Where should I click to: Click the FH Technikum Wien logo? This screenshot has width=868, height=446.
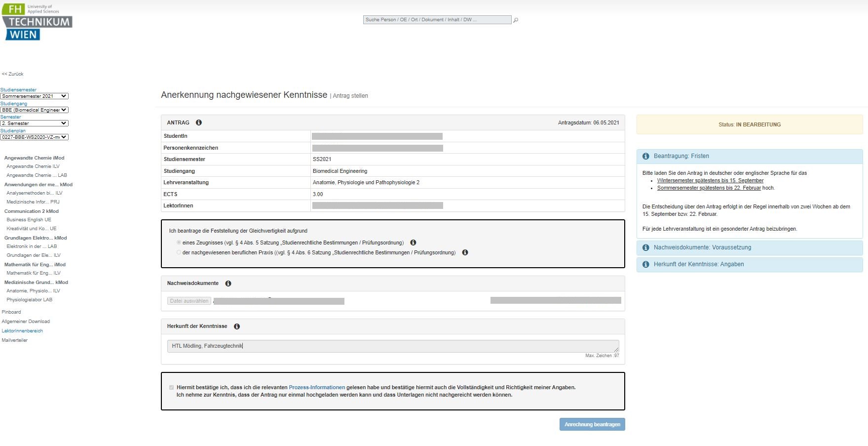[x=37, y=22]
